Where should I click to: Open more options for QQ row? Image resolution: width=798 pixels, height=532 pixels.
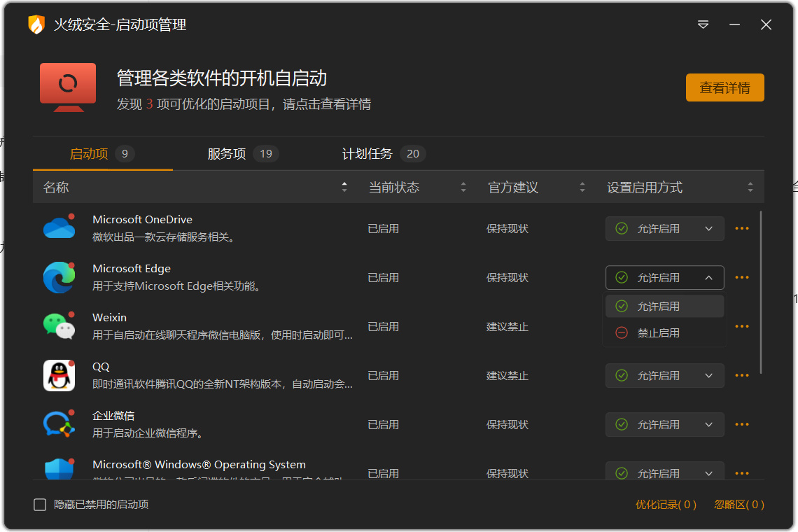click(x=742, y=376)
